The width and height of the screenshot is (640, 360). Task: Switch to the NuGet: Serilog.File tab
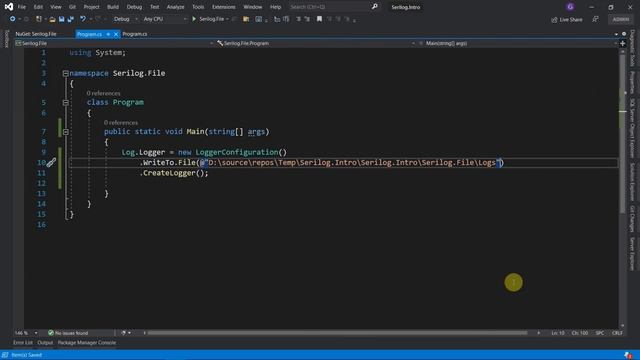(36, 34)
